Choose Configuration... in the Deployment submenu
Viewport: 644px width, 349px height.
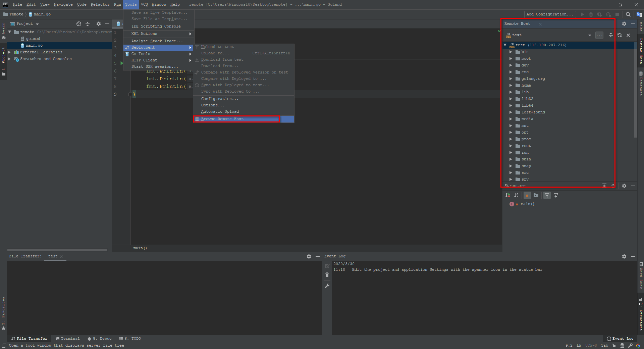(220, 99)
